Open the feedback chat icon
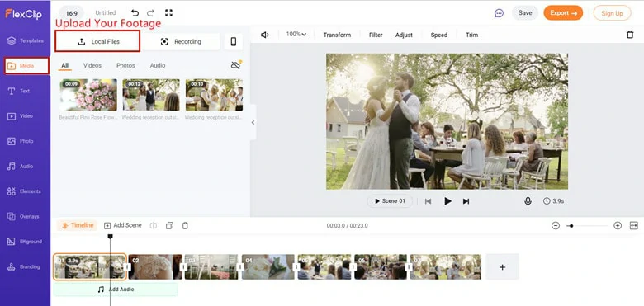644x306 pixels. [x=499, y=13]
